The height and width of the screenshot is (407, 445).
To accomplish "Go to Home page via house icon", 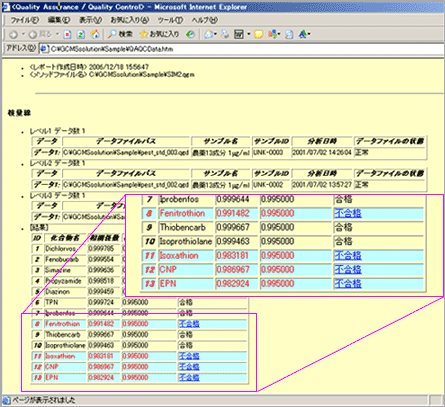I will tap(95, 34).
